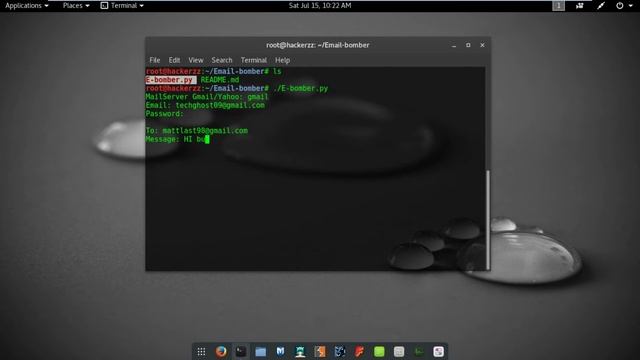Click the pen-shaped tray icon in top bar
This screenshot has height=360, width=640.
[x=601, y=6]
